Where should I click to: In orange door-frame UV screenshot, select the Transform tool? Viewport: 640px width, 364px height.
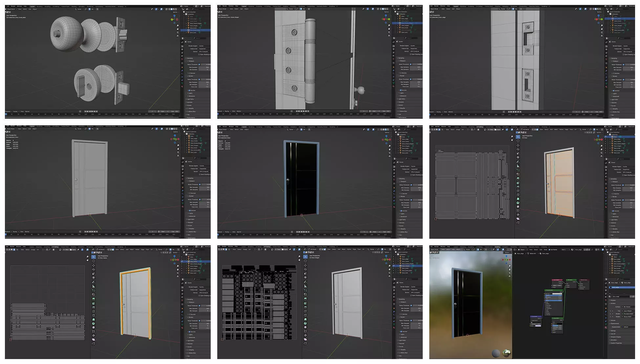click(94, 278)
